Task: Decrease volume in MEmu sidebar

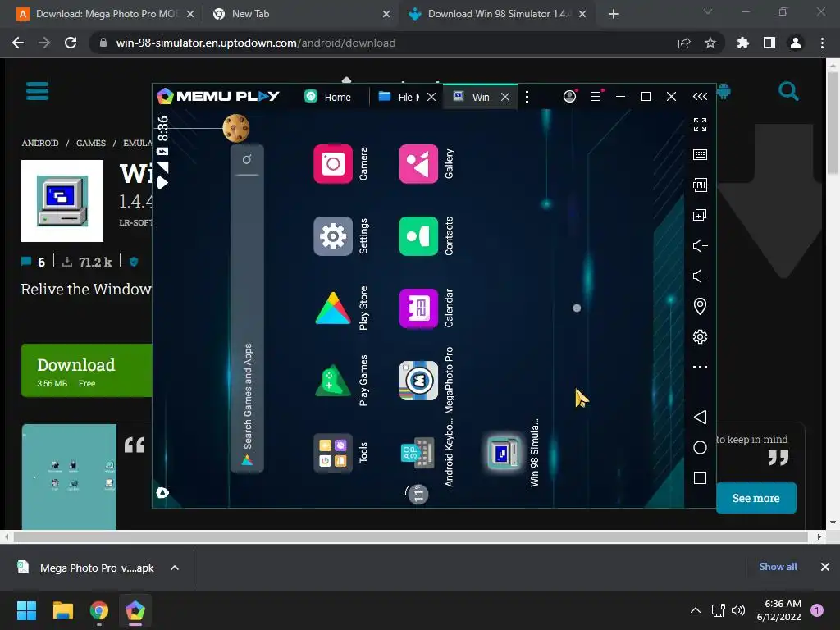Action: [700, 276]
